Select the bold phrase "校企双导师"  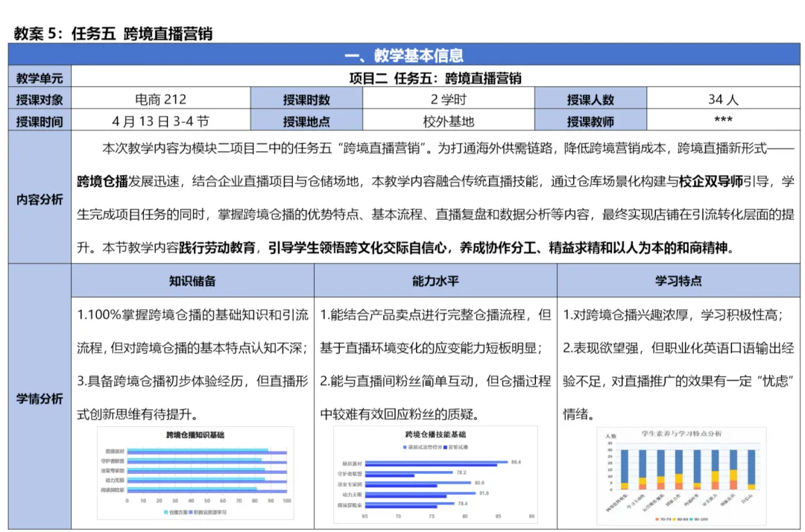point(711,181)
